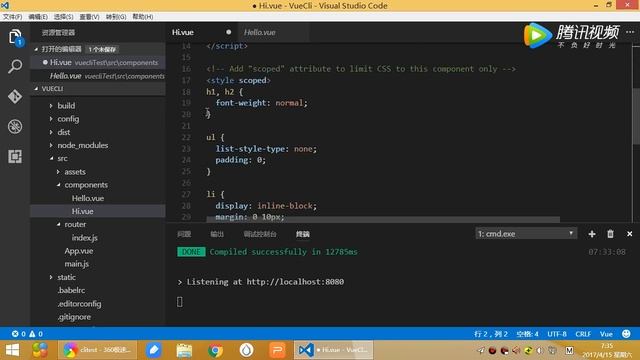Image resolution: width=640 pixels, height=360 pixels.
Task: Open .babelrc in the file tree
Action: pos(71,290)
